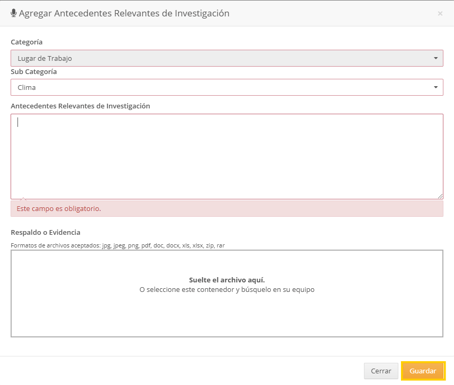Click the Formatos de archivos aceptados text
Screen dimensions: 454x385
[118, 245]
